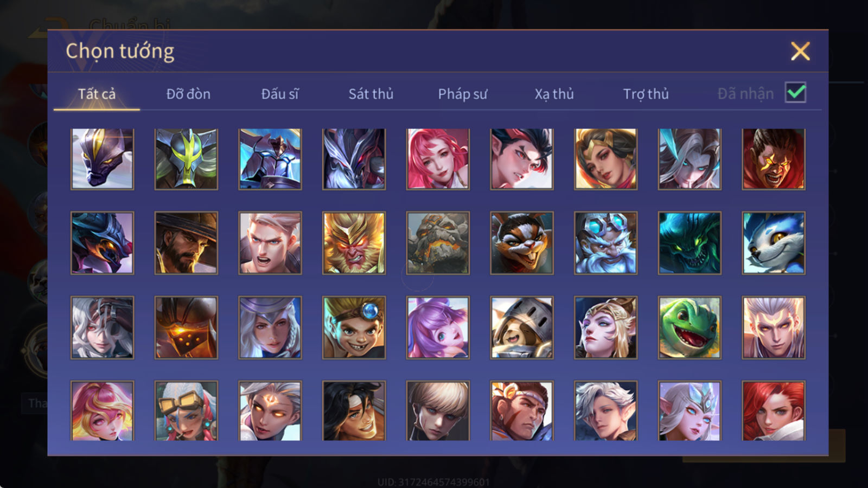Pick the white-bearded dwarf with goggles
The height and width of the screenshot is (488, 868).
click(x=605, y=243)
